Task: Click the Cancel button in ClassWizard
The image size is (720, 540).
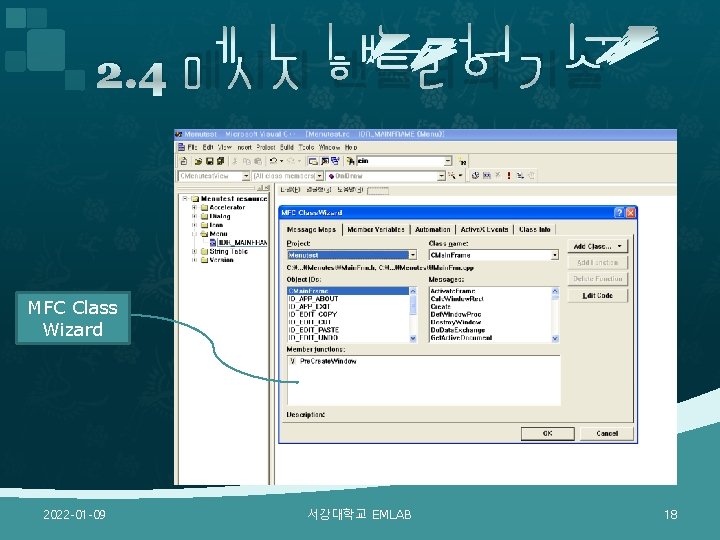Action: point(607,433)
